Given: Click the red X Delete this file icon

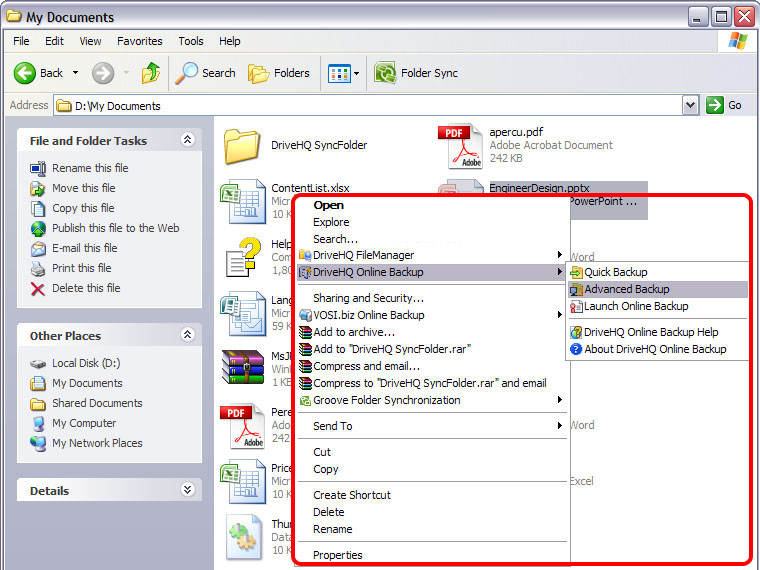Looking at the screenshot, I should 38,289.
